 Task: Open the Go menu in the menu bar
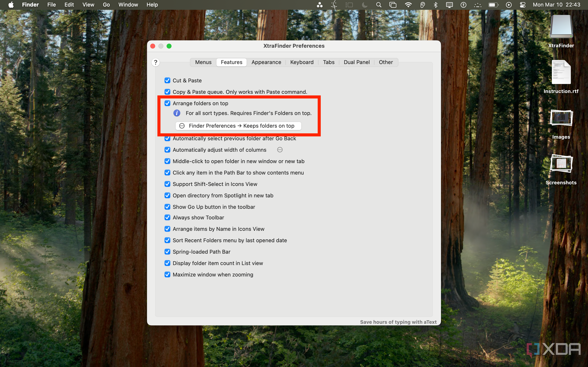(x=106, y=5)
